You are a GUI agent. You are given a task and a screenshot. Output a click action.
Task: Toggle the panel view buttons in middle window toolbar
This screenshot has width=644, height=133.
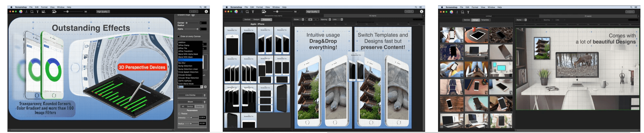click(x=409, y=11)
